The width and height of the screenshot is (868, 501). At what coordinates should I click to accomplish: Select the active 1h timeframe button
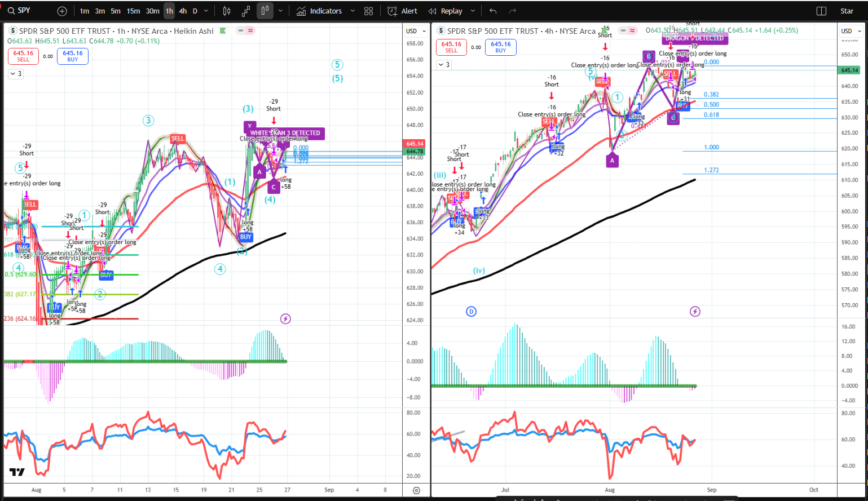click(x=169, y=11)
